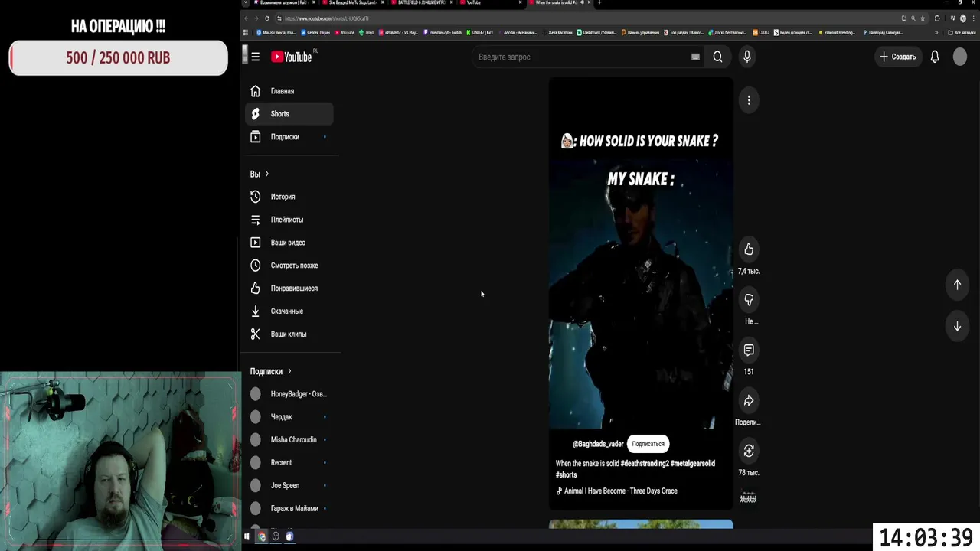
Task: Open Dashboard / Stream bookmark
Action: (x=597, y=33)
